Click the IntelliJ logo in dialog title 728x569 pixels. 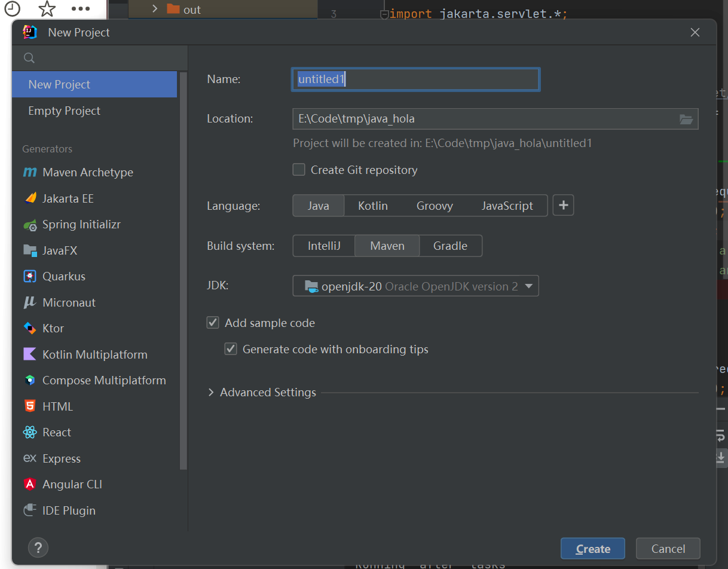point(30,32)
